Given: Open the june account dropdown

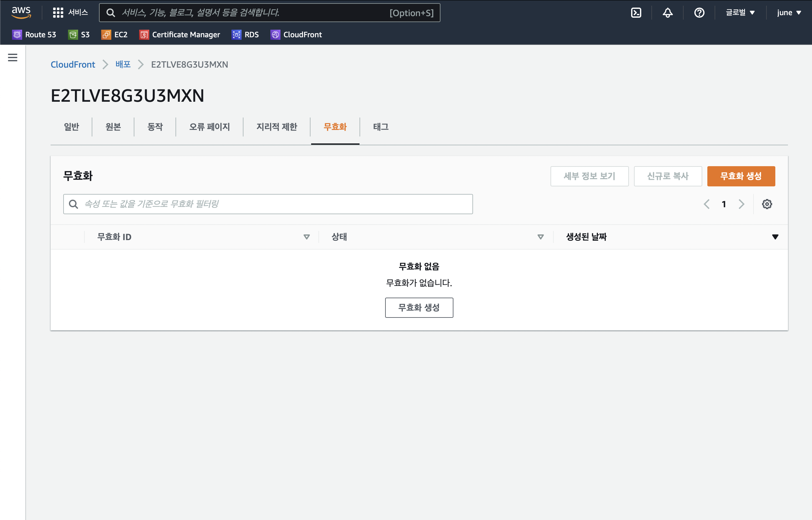Looking at the screenshot, I should (789, 13).
